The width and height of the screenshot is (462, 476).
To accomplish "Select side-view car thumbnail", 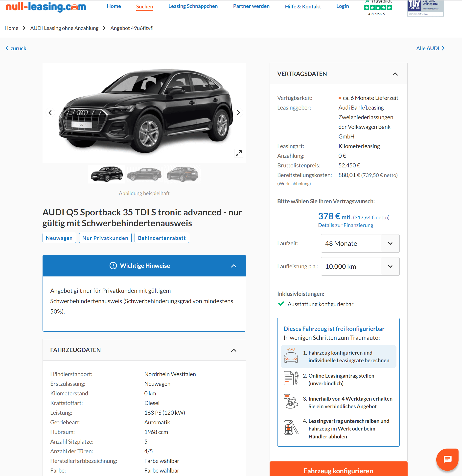I will coord(144,174).
